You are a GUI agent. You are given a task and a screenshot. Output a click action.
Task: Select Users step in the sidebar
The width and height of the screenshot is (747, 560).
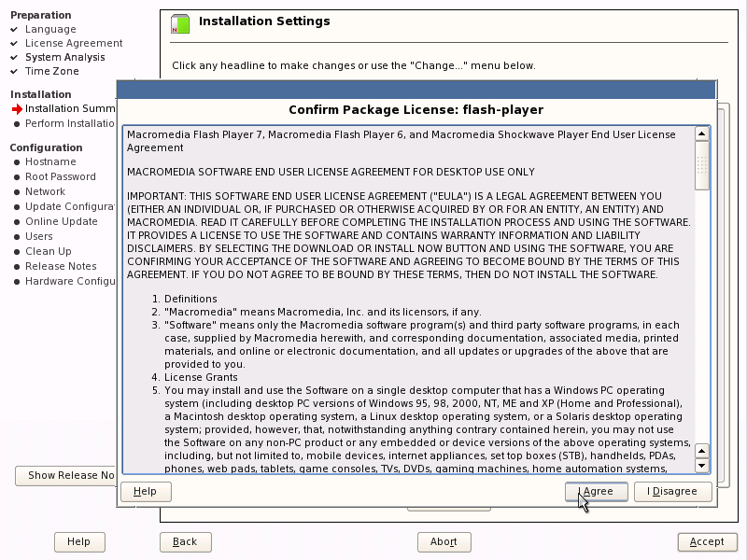click(39, 236)
